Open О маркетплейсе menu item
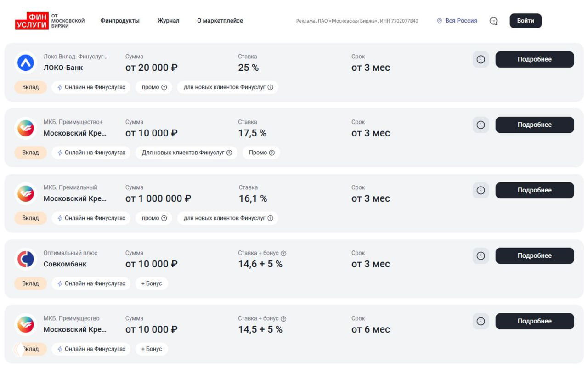 [x=220, y=21]
